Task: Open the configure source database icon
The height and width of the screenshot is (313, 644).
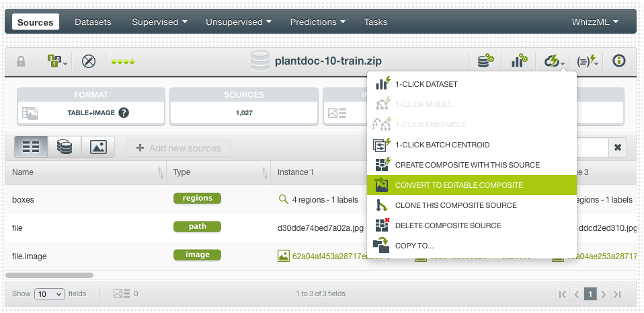Action: pyautogui.click(x=485, y=61)
